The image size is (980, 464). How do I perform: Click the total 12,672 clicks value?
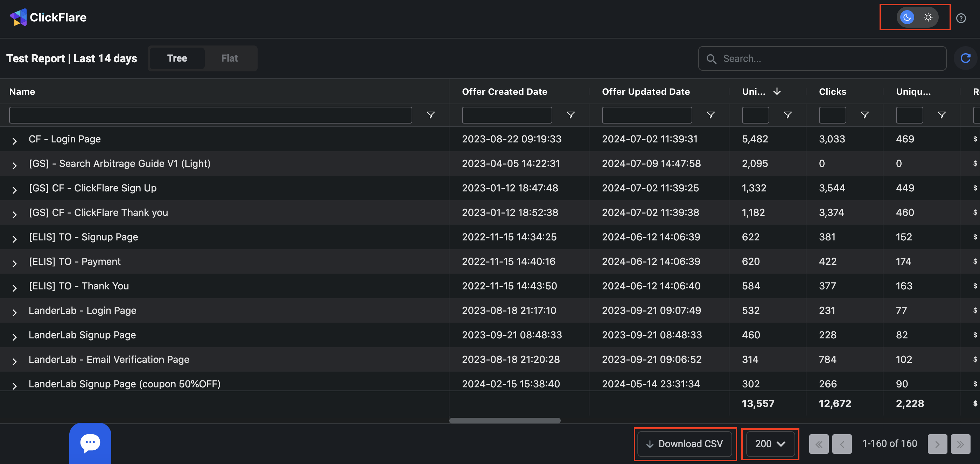click(x=835, y=403)
